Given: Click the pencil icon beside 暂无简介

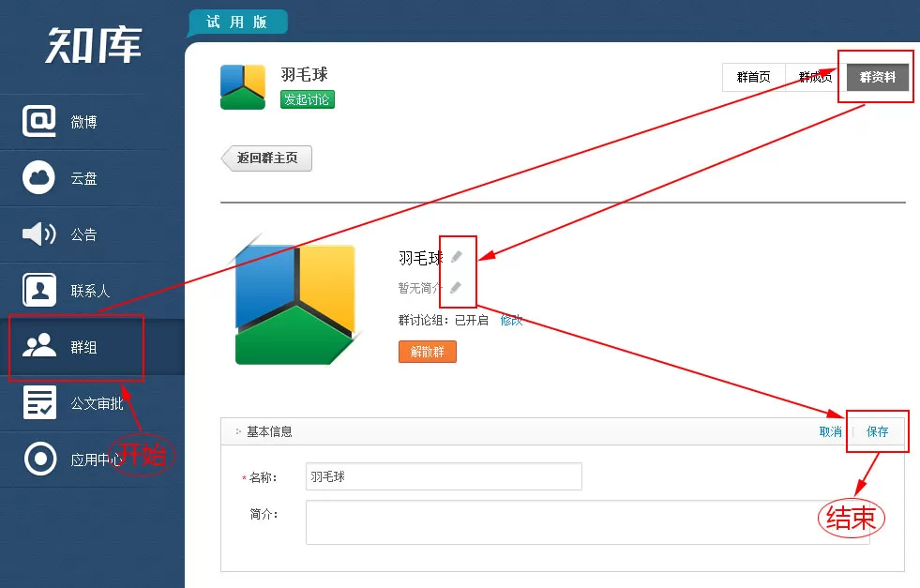Looking at the screenshot, I should 456,288.
